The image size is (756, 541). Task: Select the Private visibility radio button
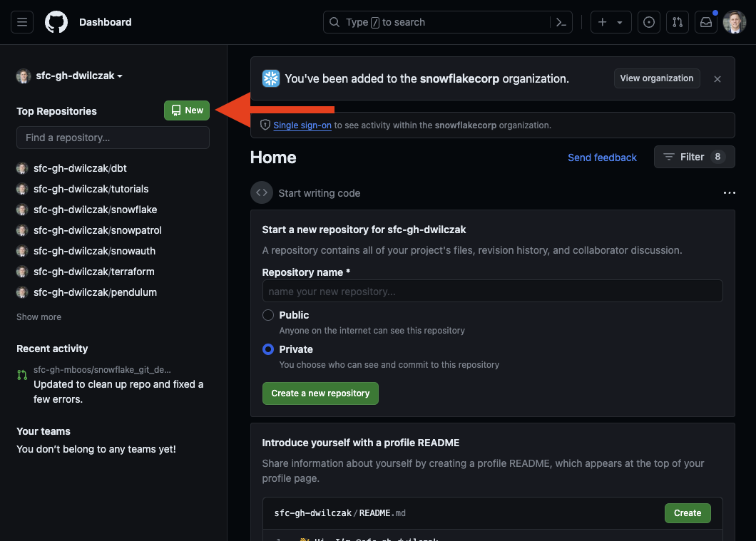tap(268, 349)
